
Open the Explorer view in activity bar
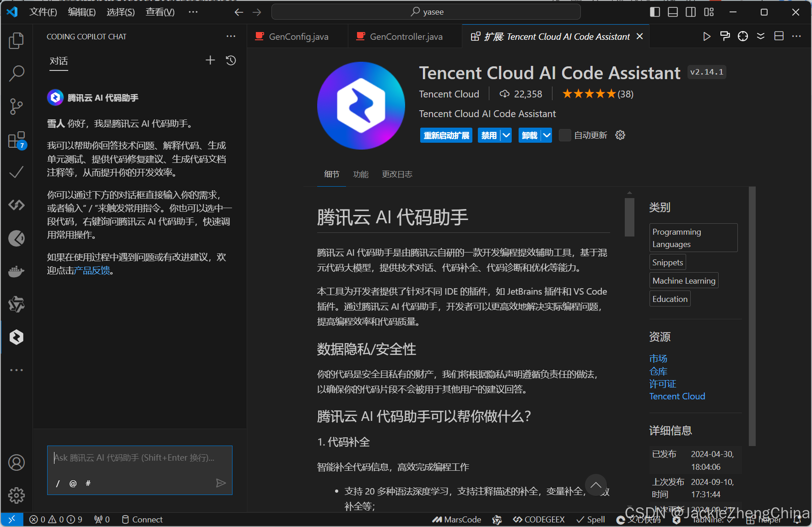point(16,41)
